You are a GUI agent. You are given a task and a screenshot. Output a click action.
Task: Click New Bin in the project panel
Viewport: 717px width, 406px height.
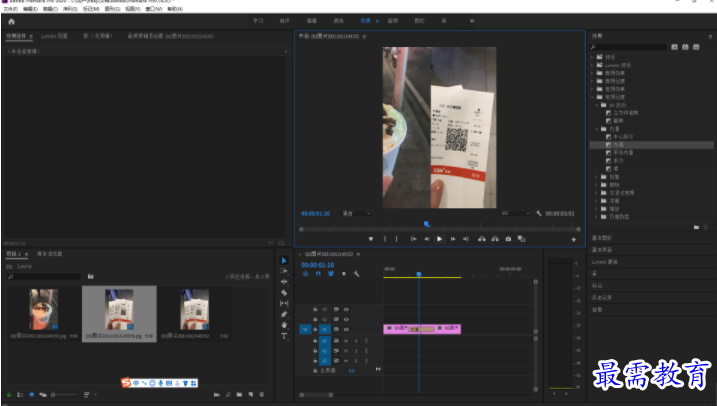coord(239,395)
